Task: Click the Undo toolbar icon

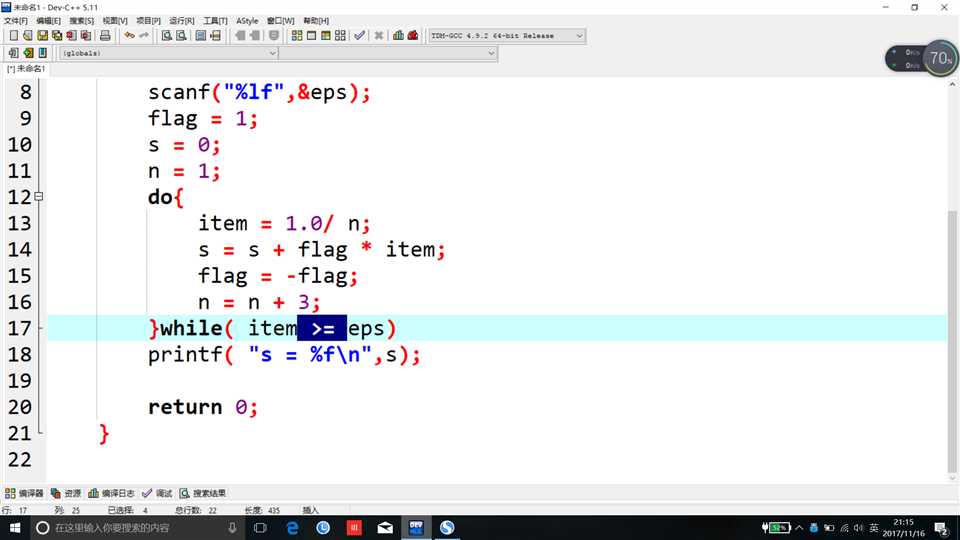Action: click(x=129, y=36)
